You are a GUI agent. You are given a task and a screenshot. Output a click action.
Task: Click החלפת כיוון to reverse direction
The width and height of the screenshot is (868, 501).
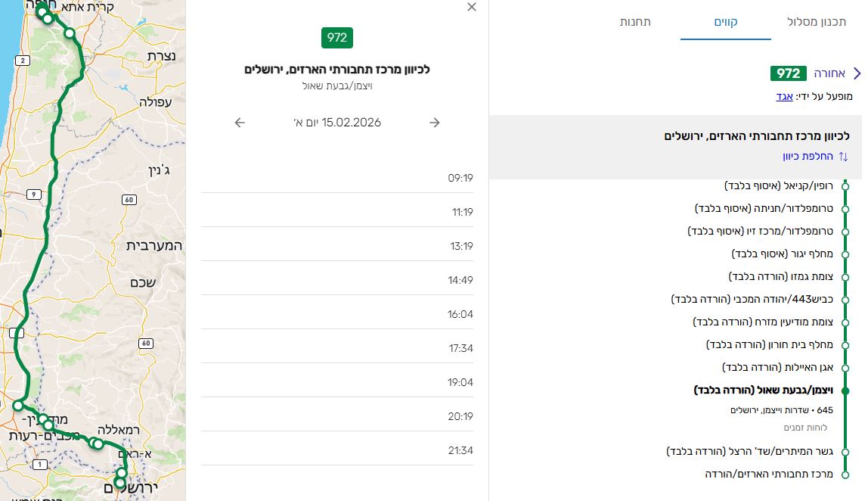point(810,156)
